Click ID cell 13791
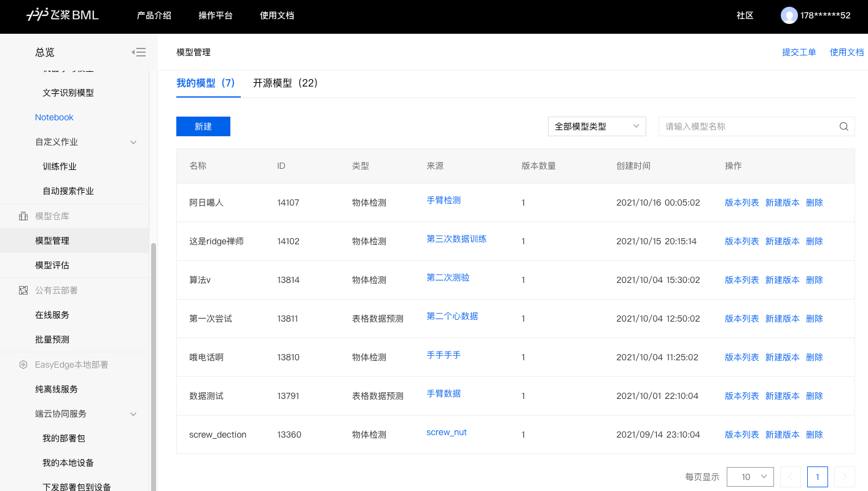The image size is (868, 491). [288, 396]
